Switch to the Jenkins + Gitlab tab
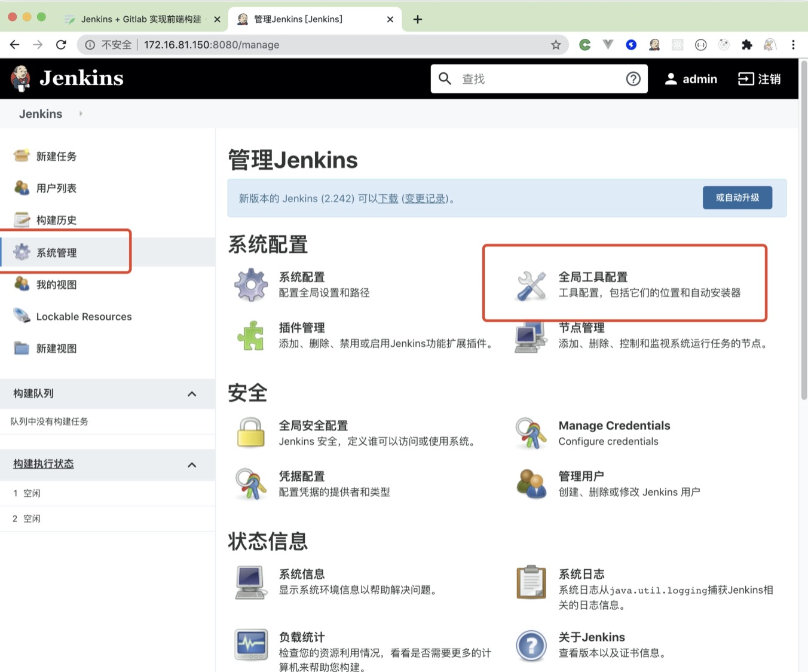Viewport: 808px width, 672px height. 141,19
